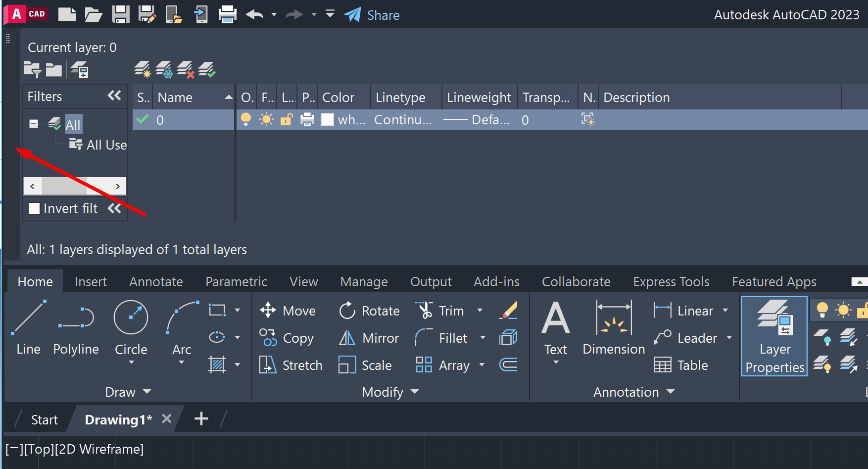868x469 pixels.
Task: Open the Undo history dropdown
Action: pyautogui.click(x=274, y=14)
